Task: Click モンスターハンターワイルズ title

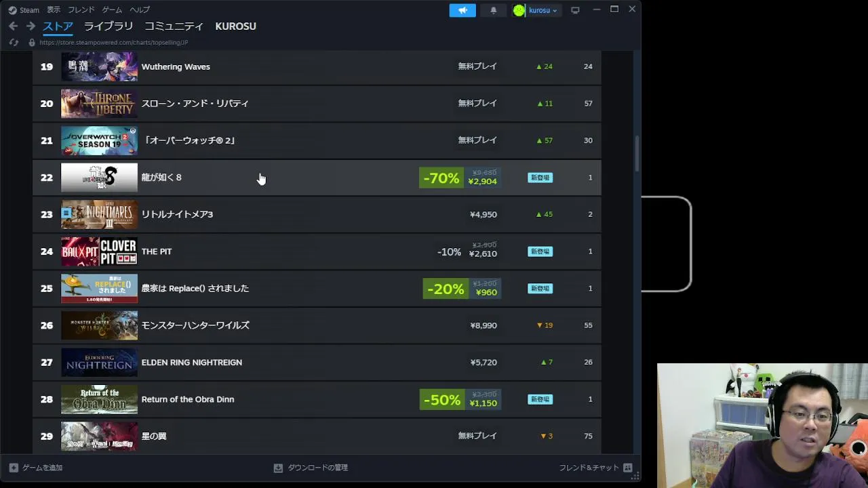Action: pos(195,325)
